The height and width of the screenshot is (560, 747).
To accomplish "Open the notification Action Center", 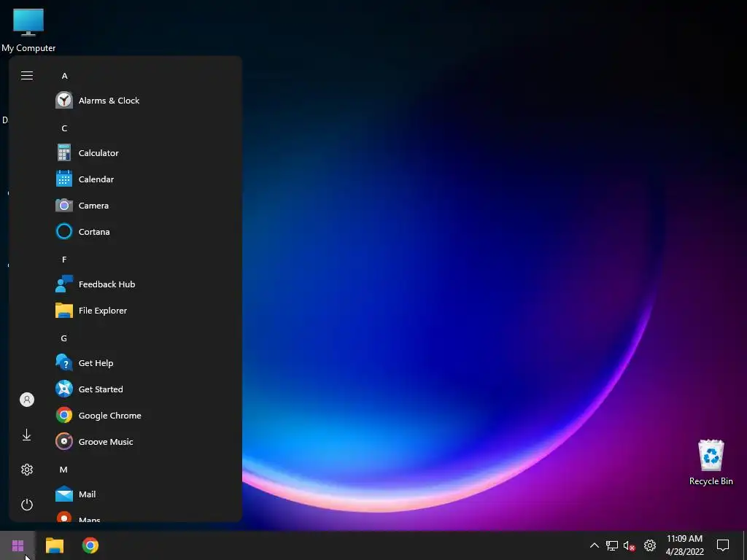I will (723, 545).
